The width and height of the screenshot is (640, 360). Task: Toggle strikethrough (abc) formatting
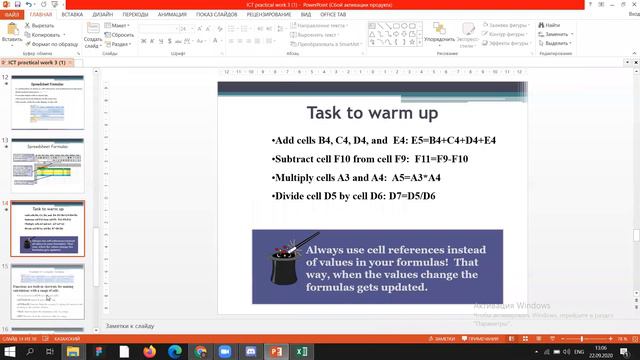point(178,41)
